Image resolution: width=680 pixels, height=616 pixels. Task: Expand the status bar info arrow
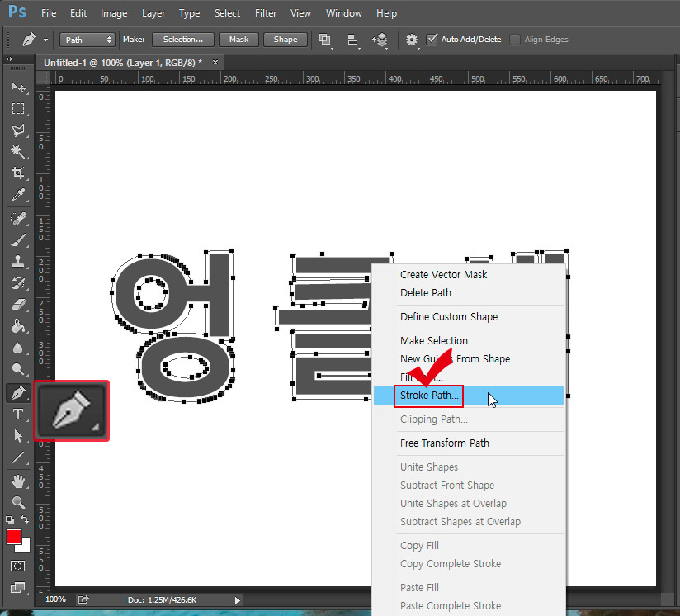[x=237, y=600]
